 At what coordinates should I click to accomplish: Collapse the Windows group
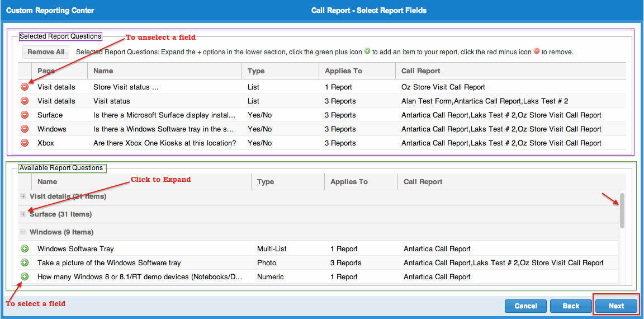click(x=23, y=232)
